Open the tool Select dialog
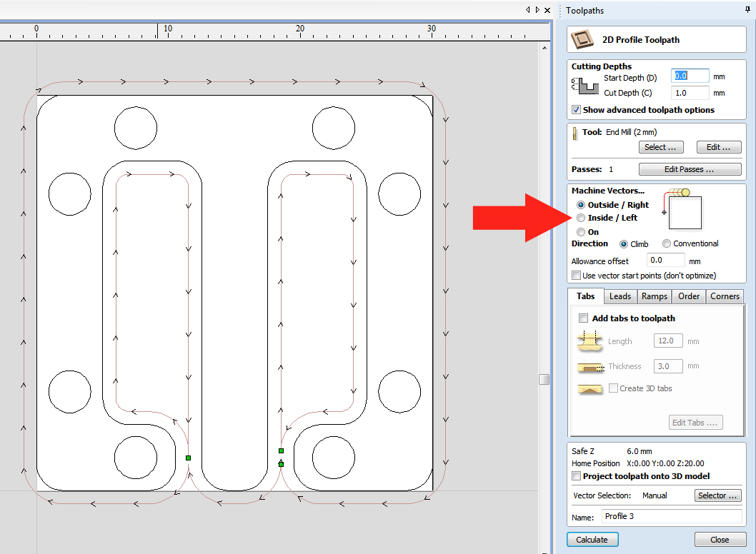The height and width of the screenshot is (554, 756). (x=660, y=147)
